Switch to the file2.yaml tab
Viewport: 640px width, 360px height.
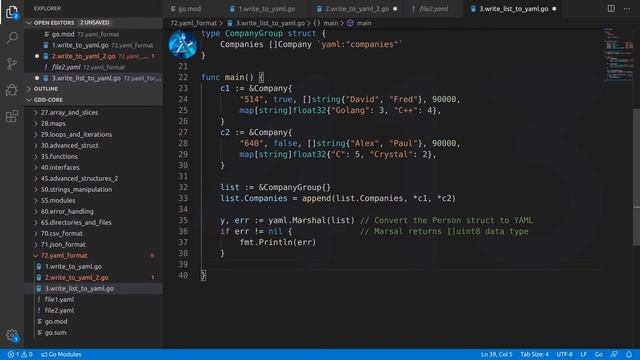tap(433, 9)
